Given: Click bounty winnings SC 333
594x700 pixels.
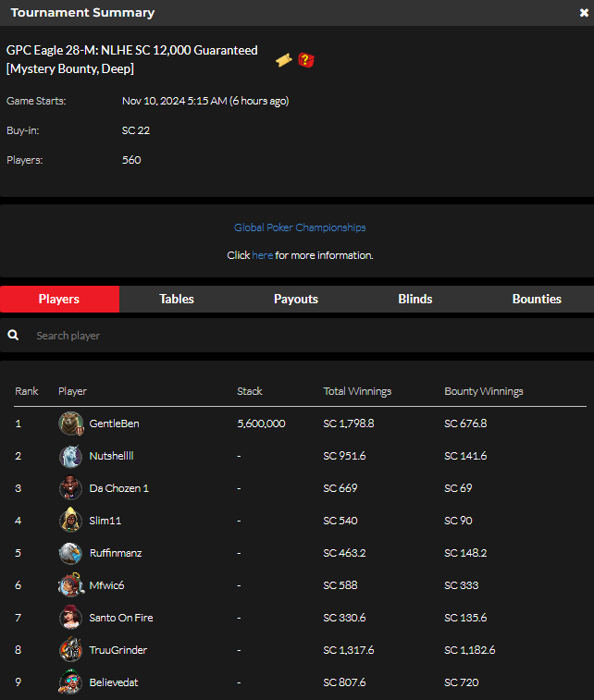Looking at the screenshot, I should [x=462, y=585].
